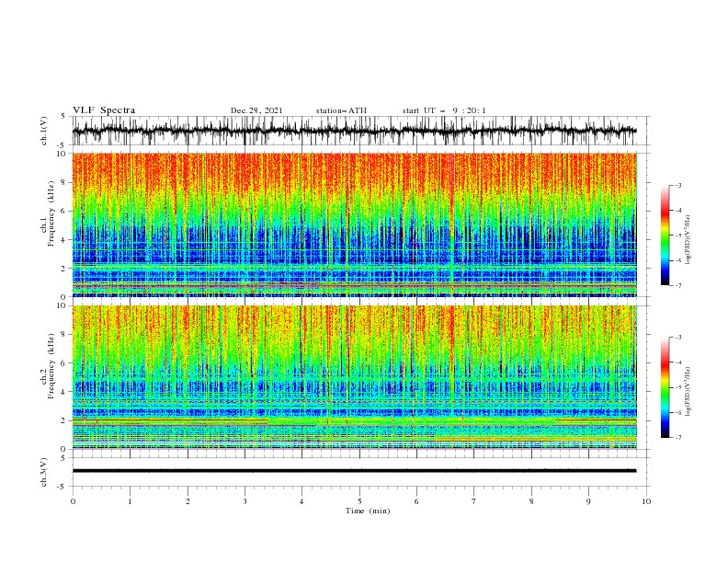Image resolution: width=728 pixels, height=563 pixels.
Task: Click the "-7" tick on ch.2 color bar
Action: click(678, 438)
